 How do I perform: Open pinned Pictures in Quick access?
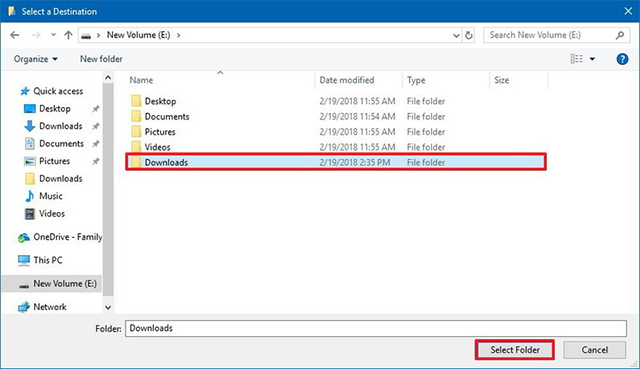click(x=47, y=161)
